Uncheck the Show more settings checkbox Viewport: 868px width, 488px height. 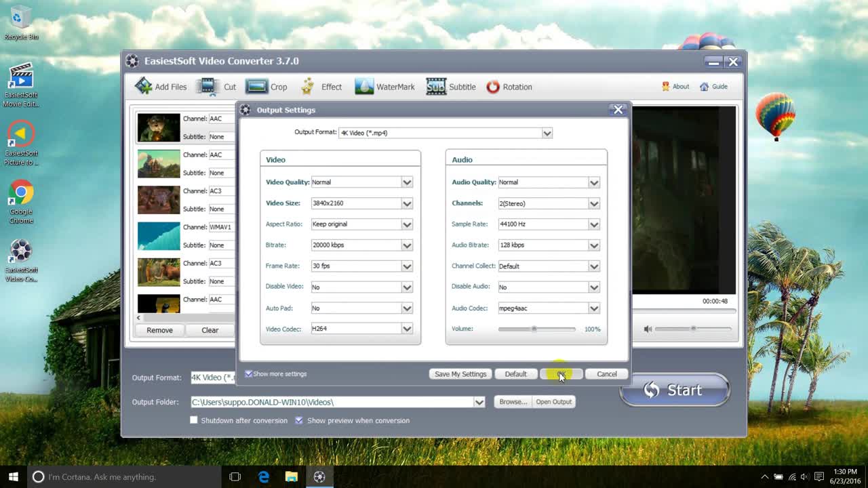point(248,373)
